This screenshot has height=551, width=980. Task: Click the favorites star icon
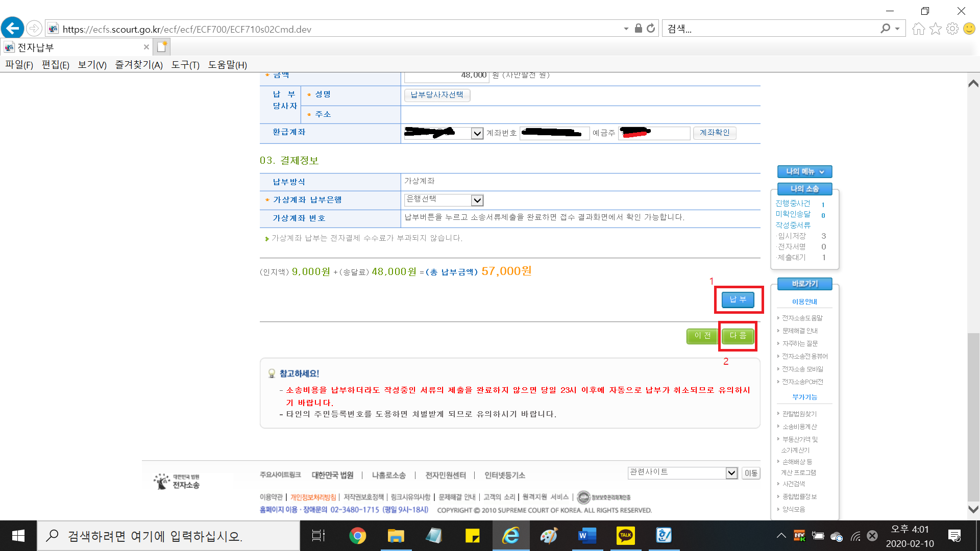pyautogui.click(x=935, y=29)
